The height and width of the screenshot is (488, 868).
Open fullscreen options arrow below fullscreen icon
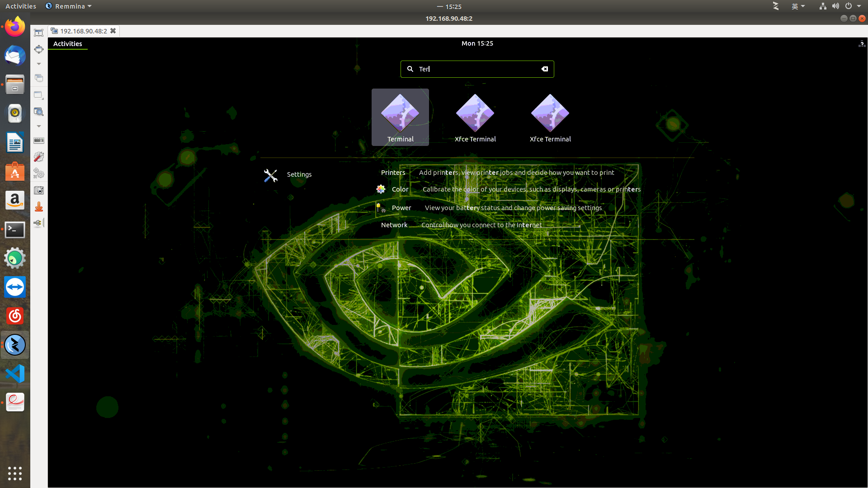[x=39, y=64]
